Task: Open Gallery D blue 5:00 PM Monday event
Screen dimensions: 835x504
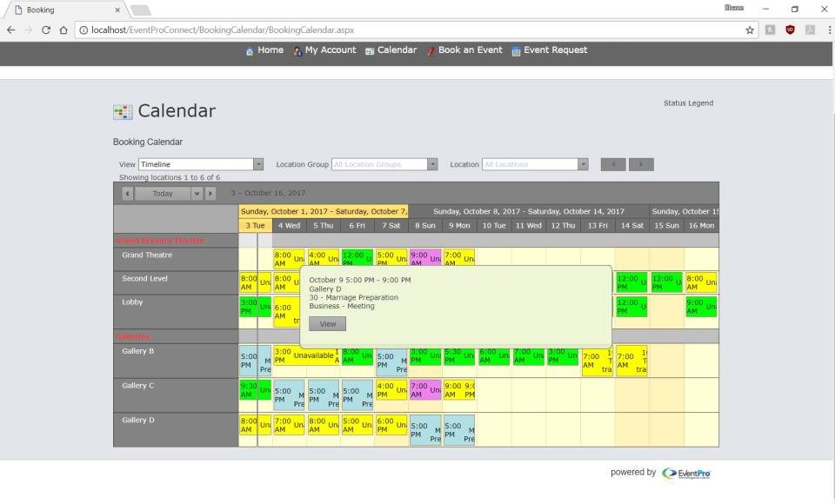Action: tap(459, 430)
